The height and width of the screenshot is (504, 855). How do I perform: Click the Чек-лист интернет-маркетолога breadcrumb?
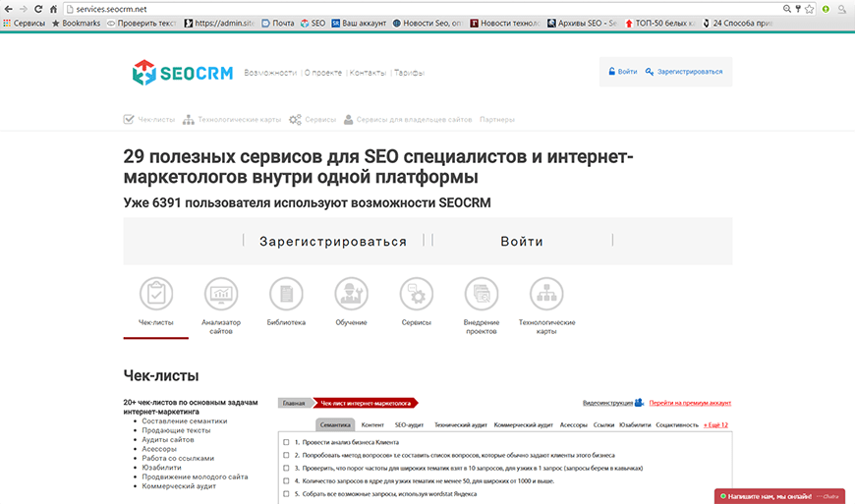click(x=366, y=403)
